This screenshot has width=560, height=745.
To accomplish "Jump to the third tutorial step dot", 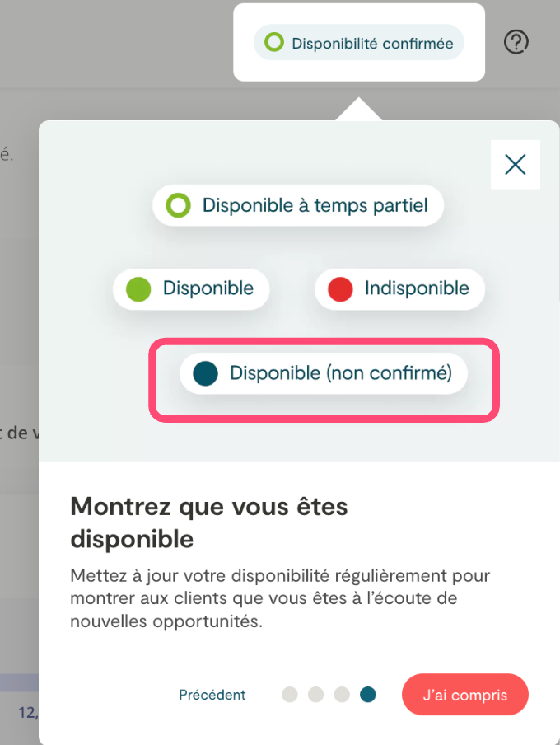I will pos(343,695).
